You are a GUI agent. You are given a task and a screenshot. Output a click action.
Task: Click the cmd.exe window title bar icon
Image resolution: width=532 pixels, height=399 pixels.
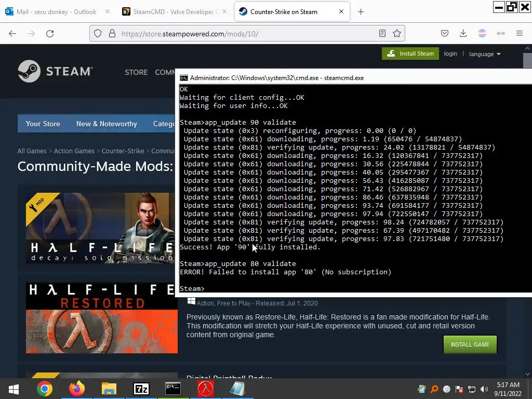coord(183,78)
